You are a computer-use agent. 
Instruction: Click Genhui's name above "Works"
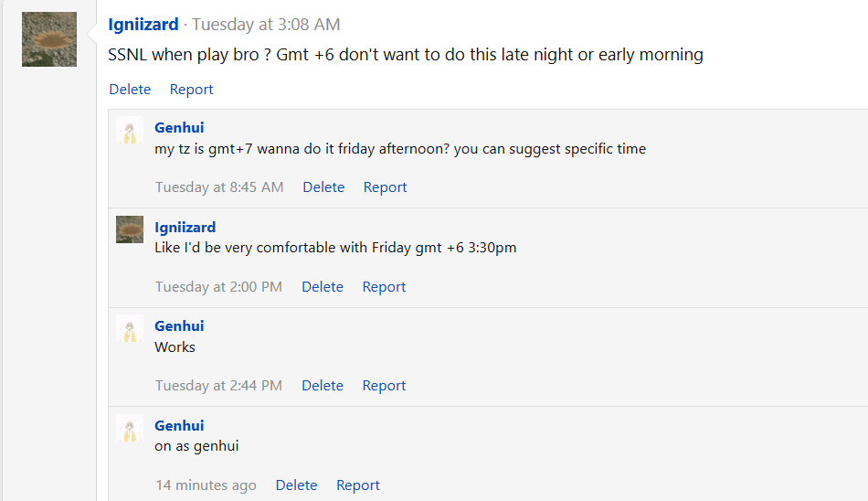[179, 325]
